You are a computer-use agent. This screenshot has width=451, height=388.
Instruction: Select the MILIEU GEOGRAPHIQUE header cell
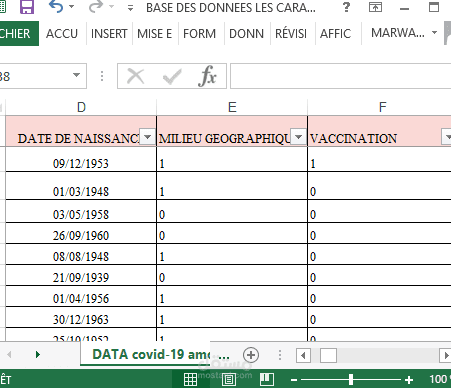coord(232,131)
